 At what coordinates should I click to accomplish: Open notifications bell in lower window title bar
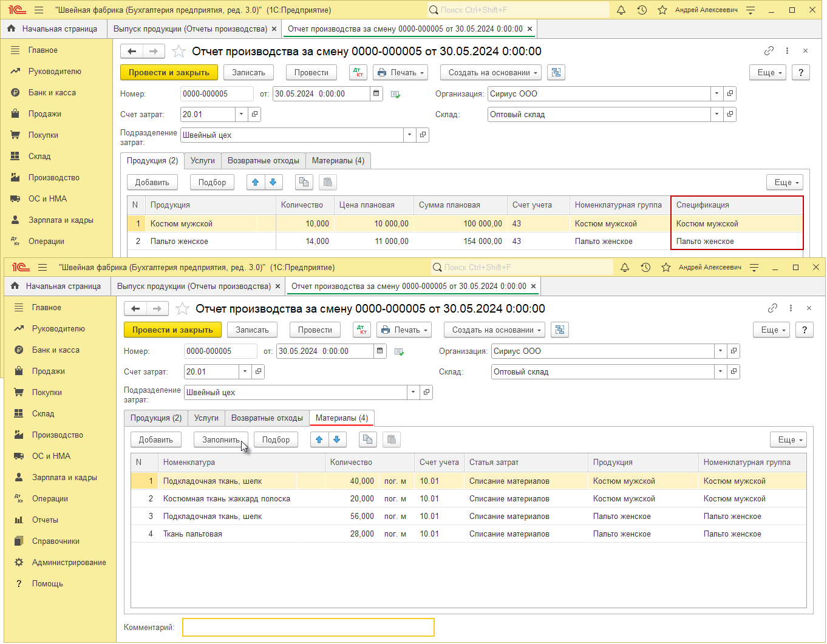(x=625, y=267)
